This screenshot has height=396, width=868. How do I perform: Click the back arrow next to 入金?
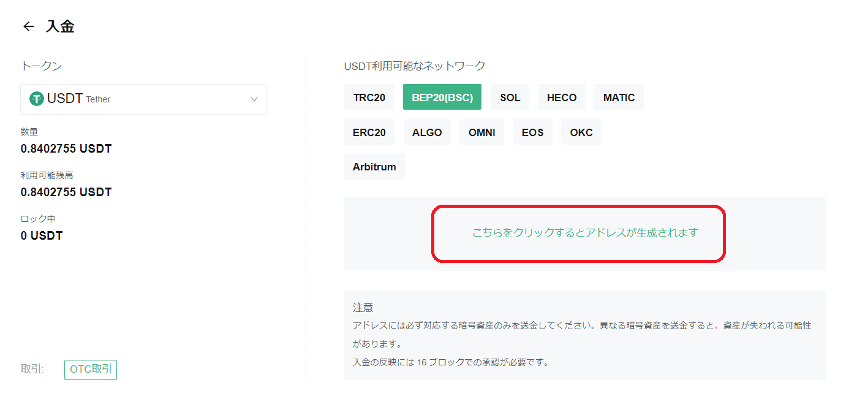click(28, 27)
